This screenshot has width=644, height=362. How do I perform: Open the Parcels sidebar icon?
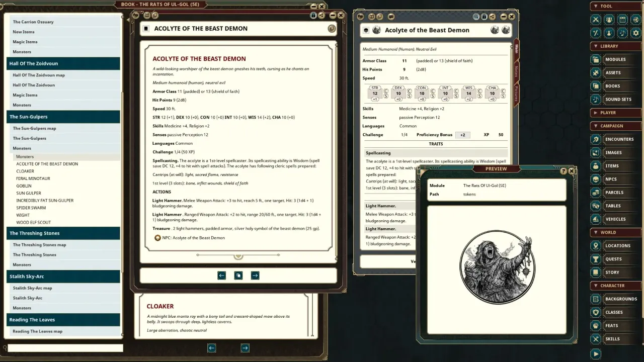pos(596,193)
